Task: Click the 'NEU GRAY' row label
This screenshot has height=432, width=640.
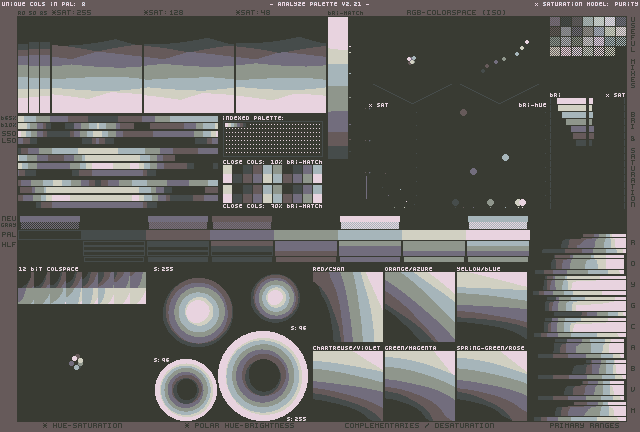Action: point(9,222)
